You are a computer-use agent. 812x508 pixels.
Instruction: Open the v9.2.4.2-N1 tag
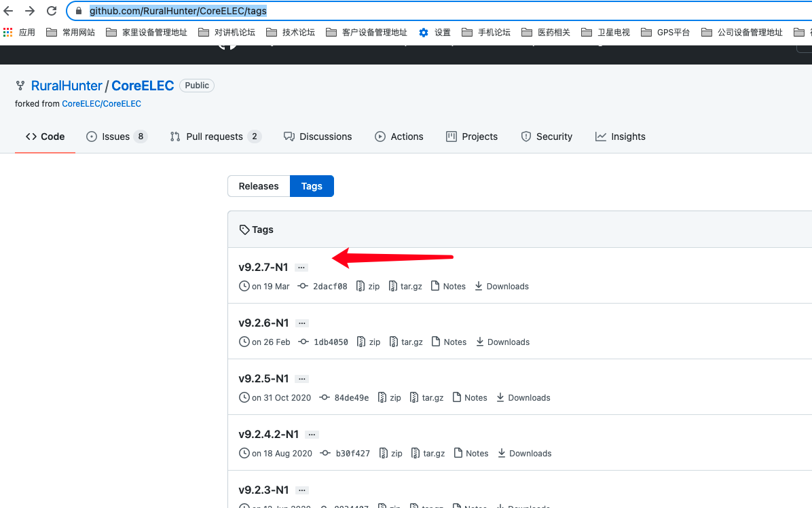point(269,435)
